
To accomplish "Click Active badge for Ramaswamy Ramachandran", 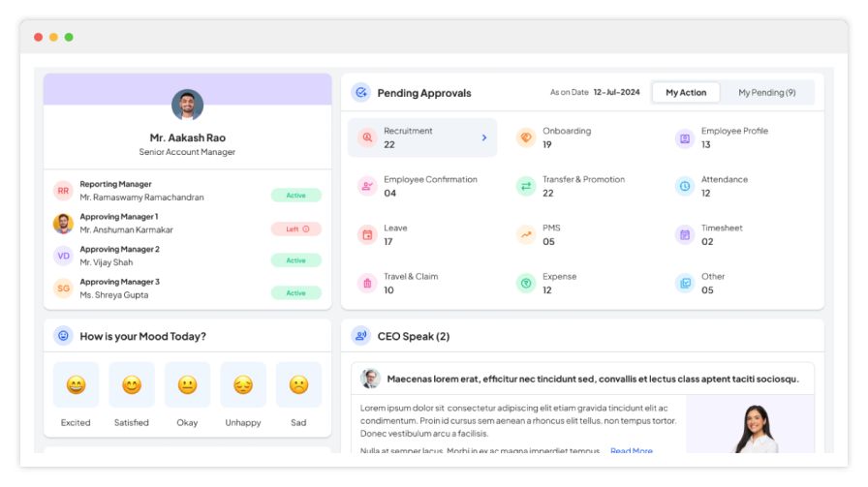I will [x=296, y=196].
